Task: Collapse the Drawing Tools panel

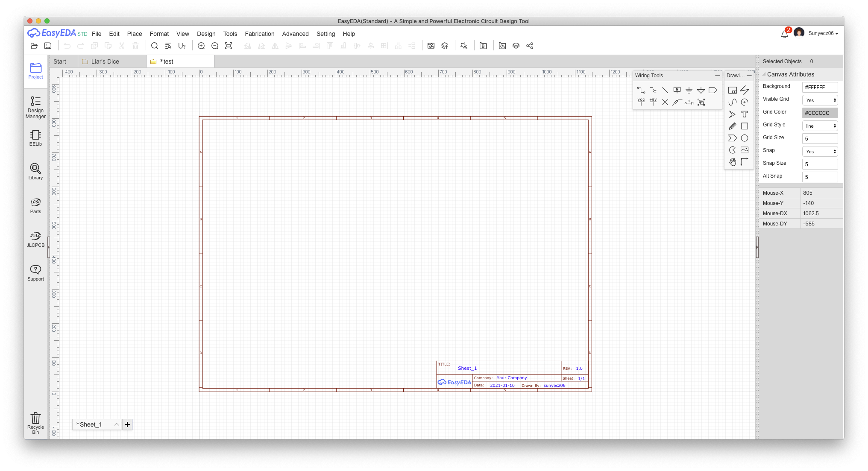Action: pyautogui.click(x=749, y=76)
